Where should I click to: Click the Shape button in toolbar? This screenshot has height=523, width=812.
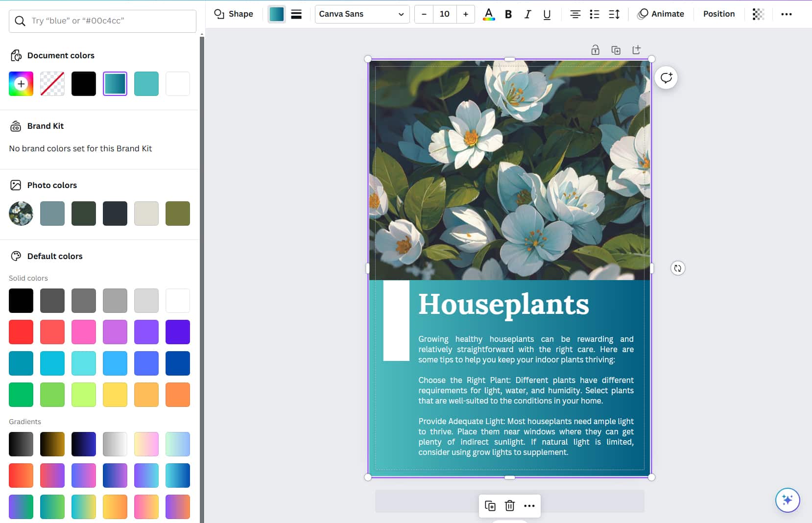234,14
